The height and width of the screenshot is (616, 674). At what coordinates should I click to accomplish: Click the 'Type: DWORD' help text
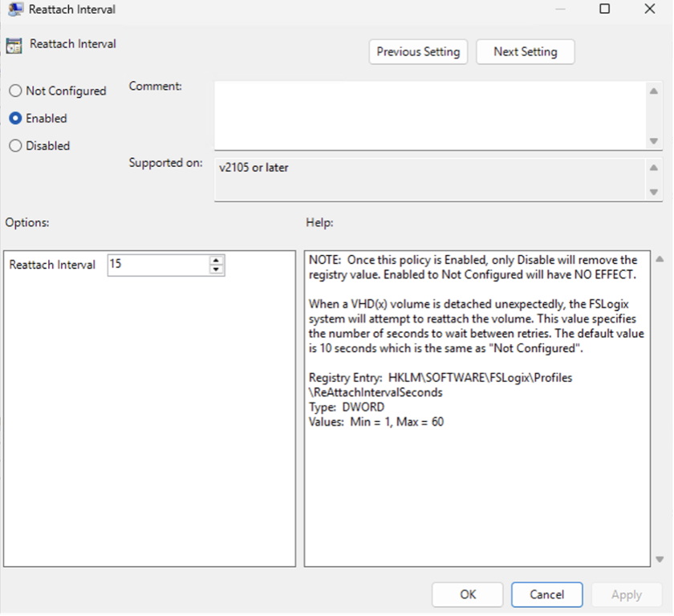click(347, 407)
